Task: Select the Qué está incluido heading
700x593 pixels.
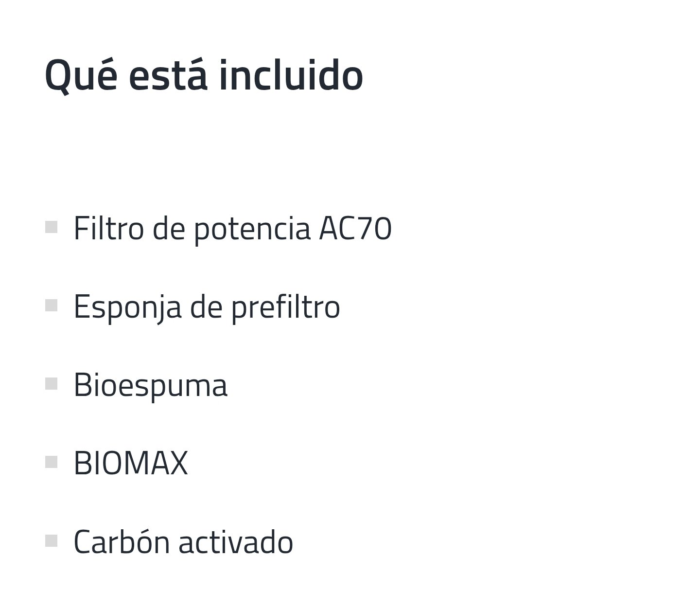Action: [x=204, y=75]
